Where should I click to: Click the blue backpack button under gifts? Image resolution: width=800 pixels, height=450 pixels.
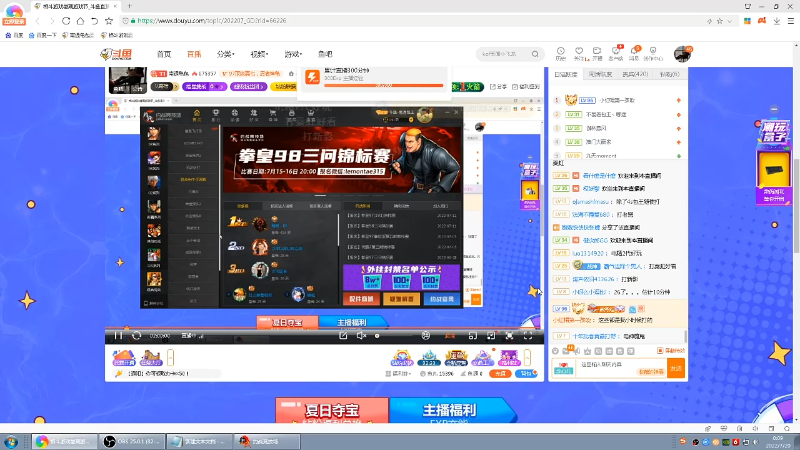point(526,373)
